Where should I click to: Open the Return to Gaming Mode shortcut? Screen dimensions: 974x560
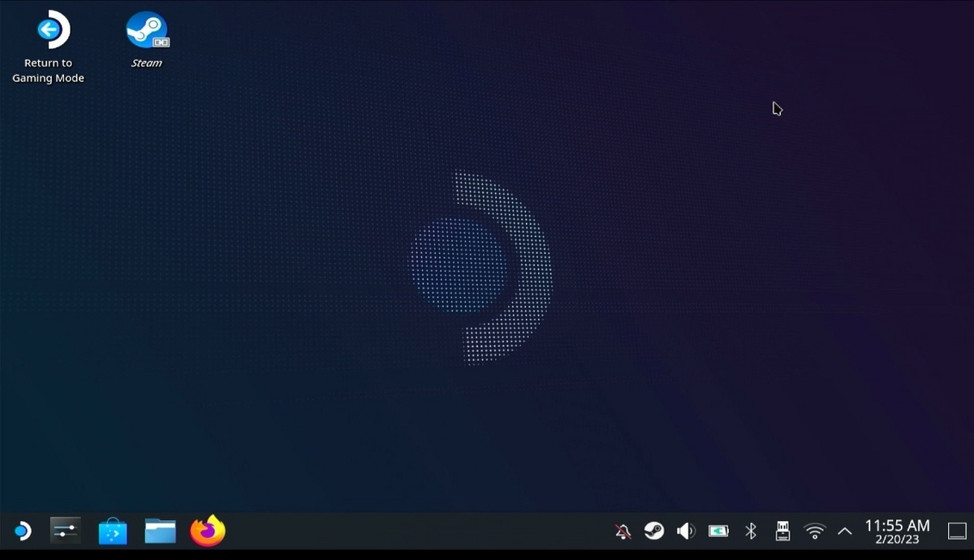point(48,47)
